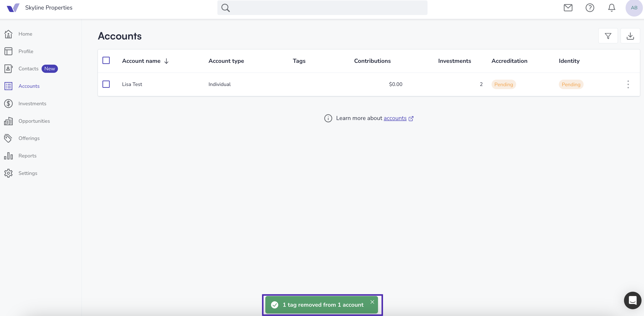Open Profile in the sidebar

[x=26, y=51]
